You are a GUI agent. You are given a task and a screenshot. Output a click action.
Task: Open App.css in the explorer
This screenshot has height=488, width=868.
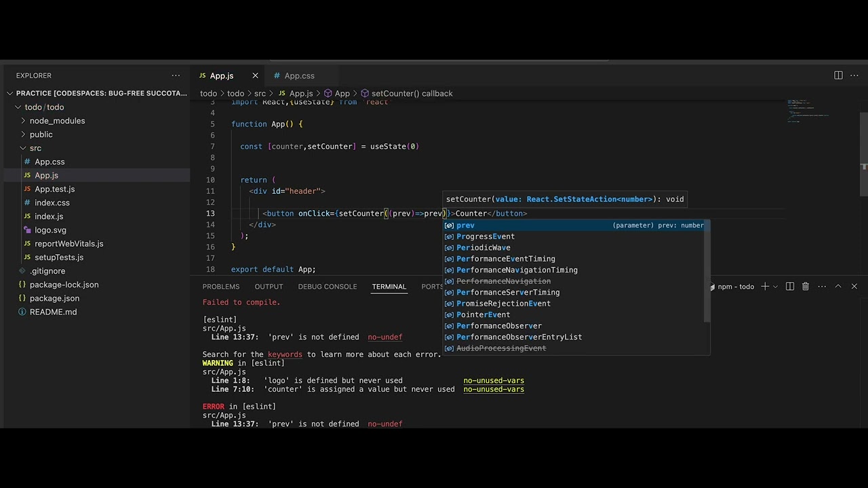tap(50, 162)
